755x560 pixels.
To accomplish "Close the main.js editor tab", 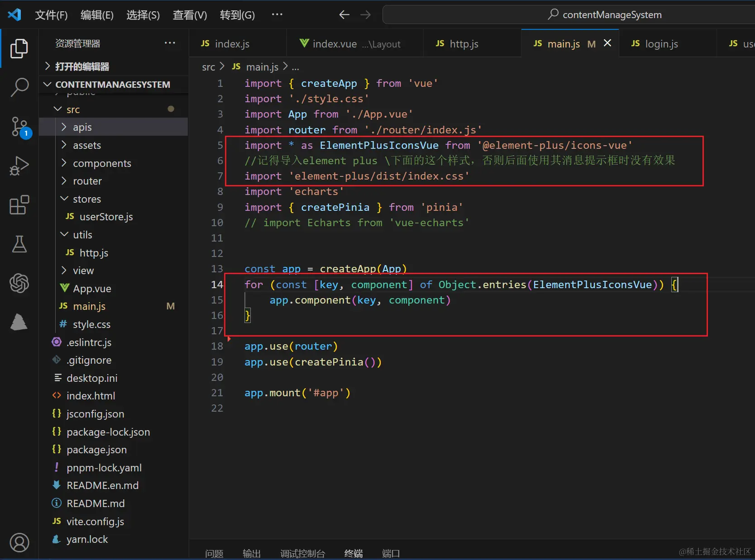I will tap(607, 43).
